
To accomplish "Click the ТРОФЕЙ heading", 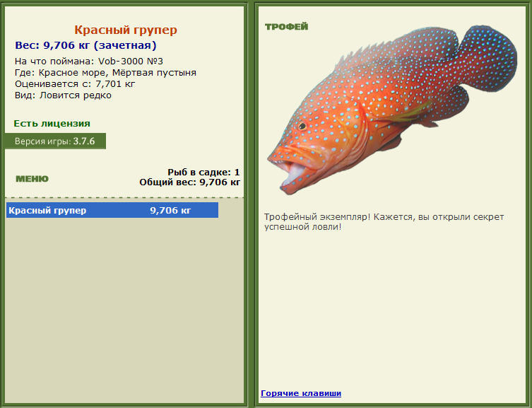I will coord(286,26).
